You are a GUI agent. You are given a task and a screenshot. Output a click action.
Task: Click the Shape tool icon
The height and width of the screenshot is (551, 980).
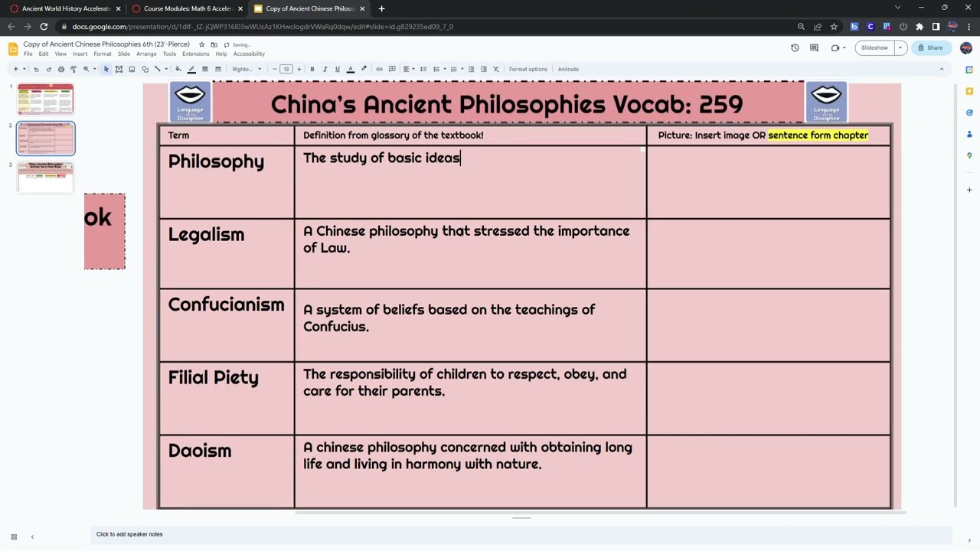click(145, 69)
